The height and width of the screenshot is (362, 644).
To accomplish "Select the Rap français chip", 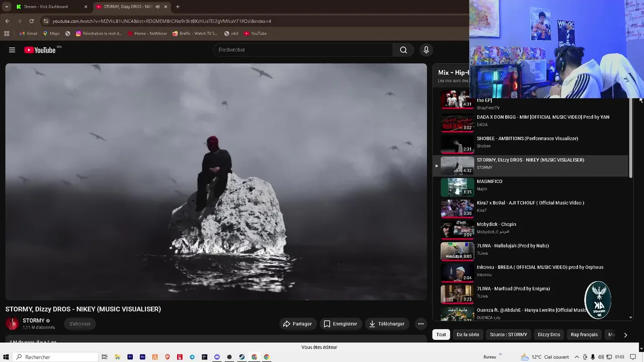I will (x=584, y=334).
